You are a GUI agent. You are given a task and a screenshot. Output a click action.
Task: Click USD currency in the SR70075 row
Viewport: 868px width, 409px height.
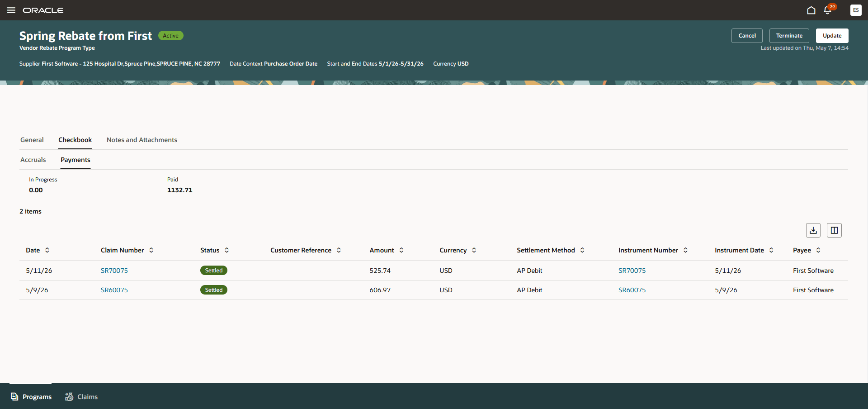[446, 271]
